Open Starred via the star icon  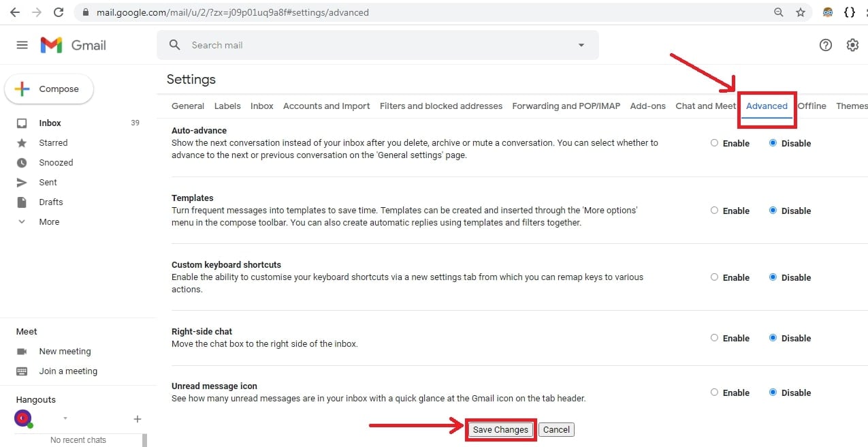(x=22, y=143)
